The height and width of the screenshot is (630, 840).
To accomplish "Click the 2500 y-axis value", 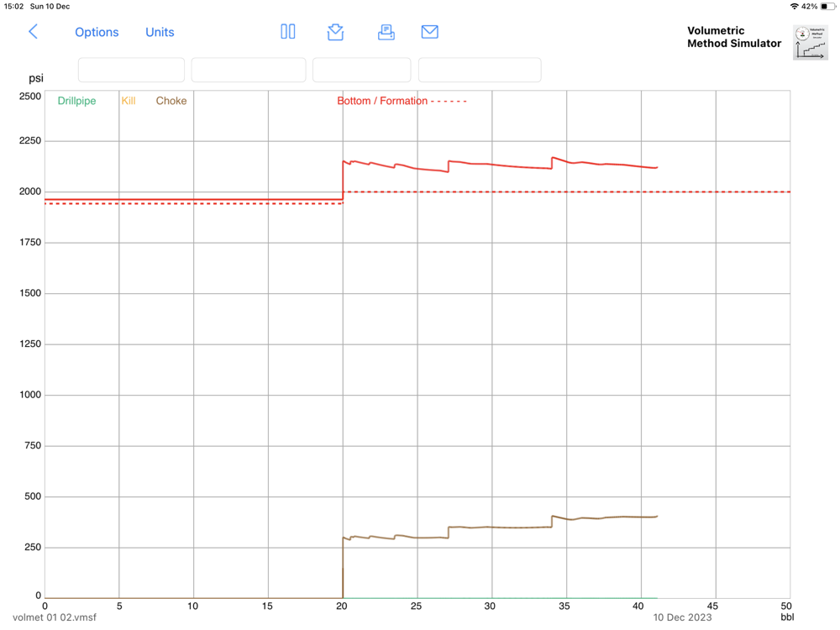I will 30,97.
